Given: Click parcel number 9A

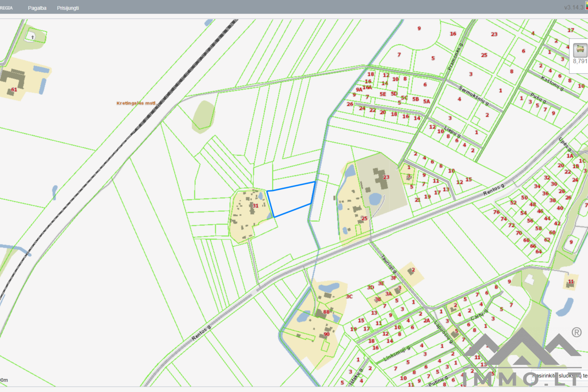Looking at the screenshot, I should [x=359, y=89].
